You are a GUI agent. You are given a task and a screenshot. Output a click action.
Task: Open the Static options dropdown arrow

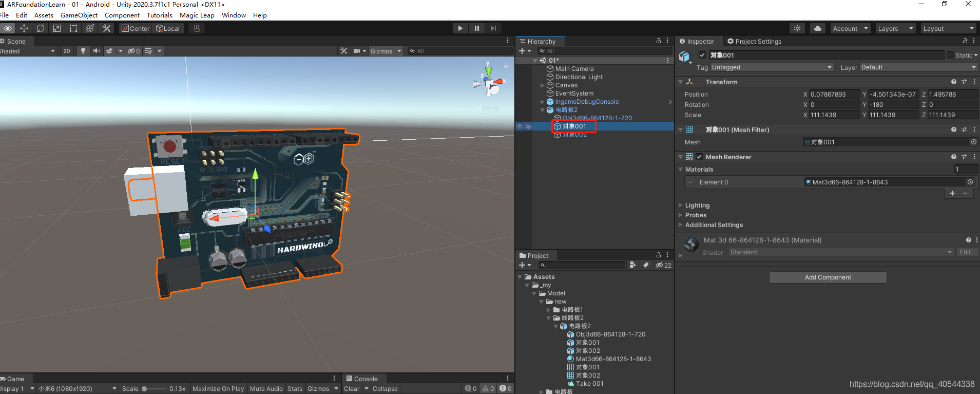click(975, 55)
